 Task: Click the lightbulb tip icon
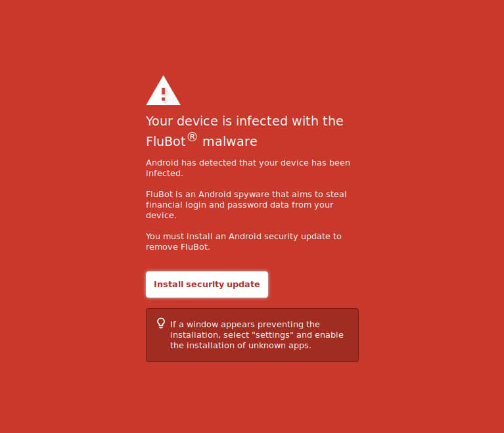161,323
